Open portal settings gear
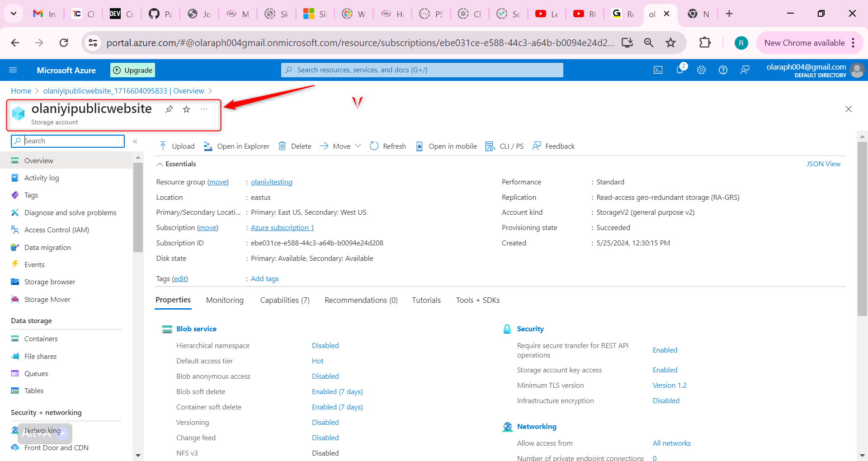The width and height of the screenshot is (868, 461). click(x=702, y=70)
